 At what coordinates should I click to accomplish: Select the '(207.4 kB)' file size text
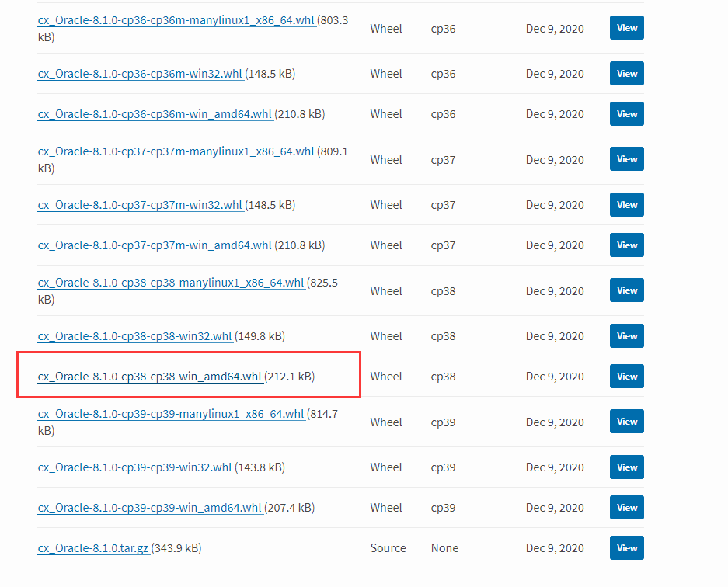pyautogui.click(x=290, y=508)
